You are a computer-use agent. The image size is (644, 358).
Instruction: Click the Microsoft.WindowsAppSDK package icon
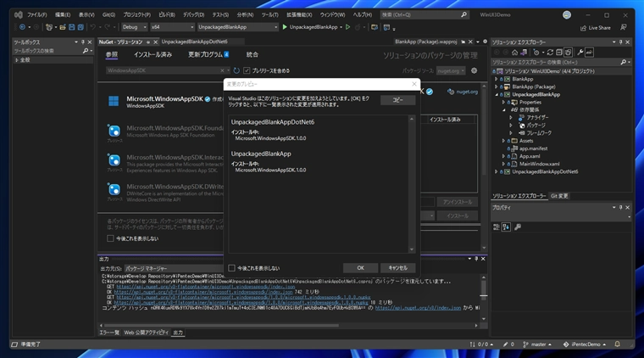[x=114, y=101]
